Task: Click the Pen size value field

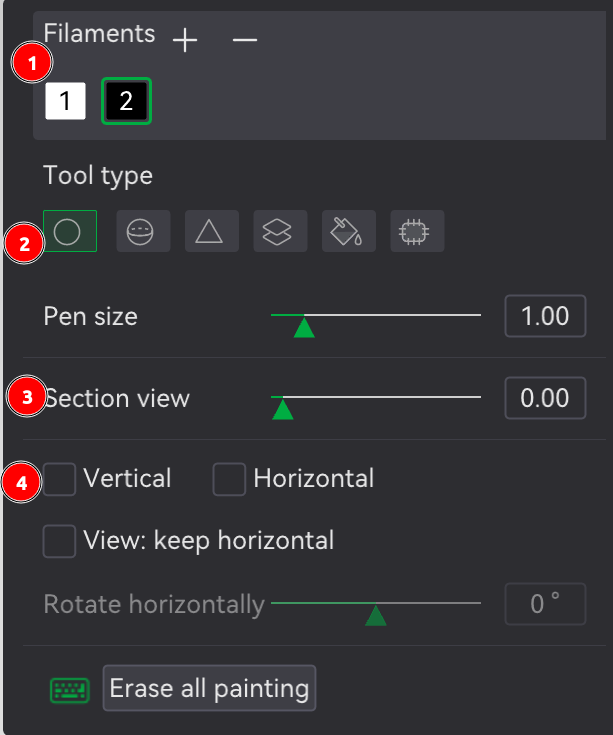Action: (x=545, y=316)
